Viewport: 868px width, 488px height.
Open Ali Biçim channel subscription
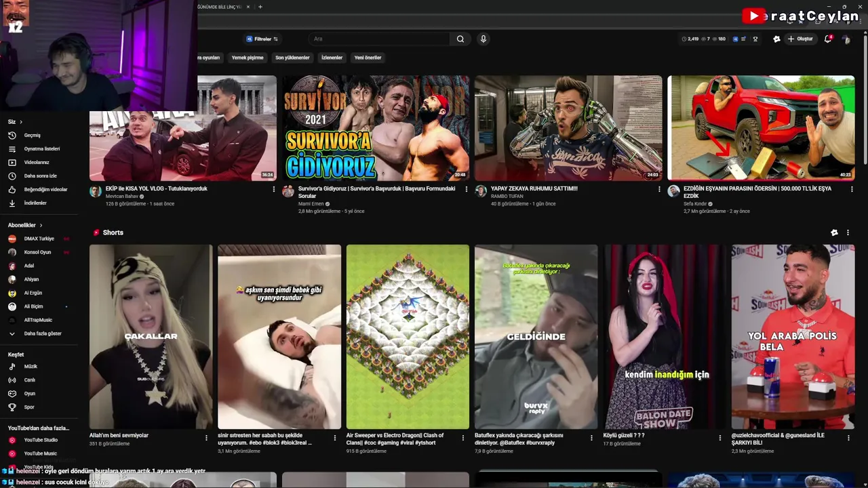(x=34, y=306)
